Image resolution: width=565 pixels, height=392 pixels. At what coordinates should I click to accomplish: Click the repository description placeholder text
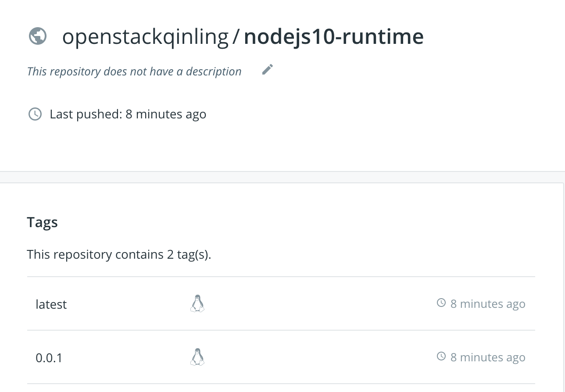(x=134, y=71)
